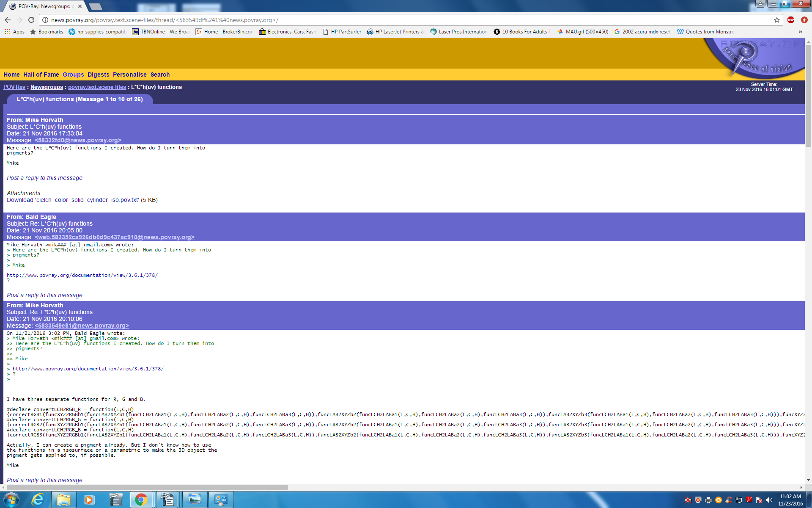
Task: Click the Windows Start button
Action: 11,500
